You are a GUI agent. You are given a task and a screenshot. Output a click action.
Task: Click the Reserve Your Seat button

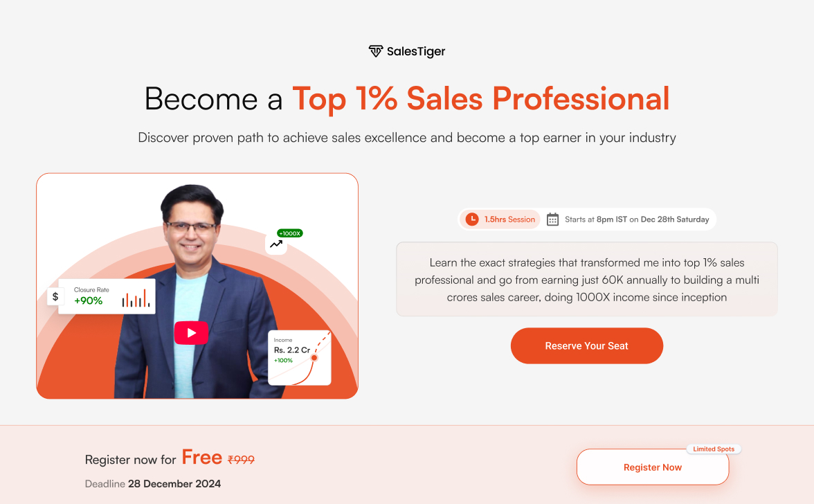[587, 345]
